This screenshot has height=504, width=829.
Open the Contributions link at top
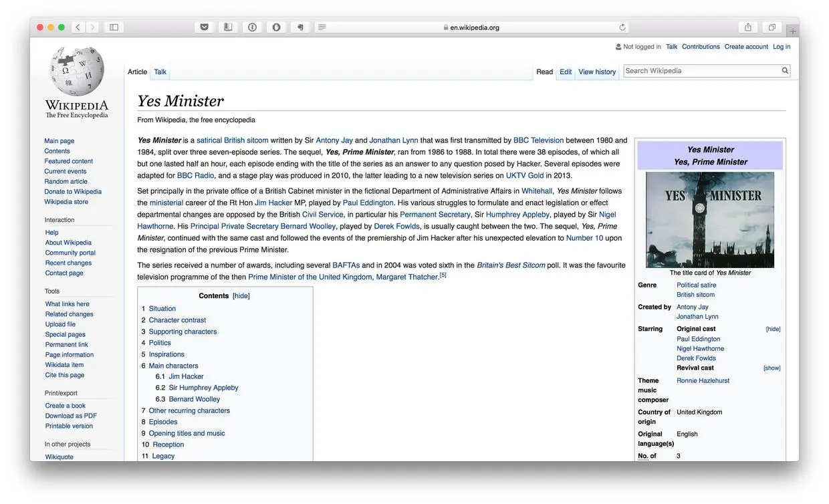tap(701, 47)
